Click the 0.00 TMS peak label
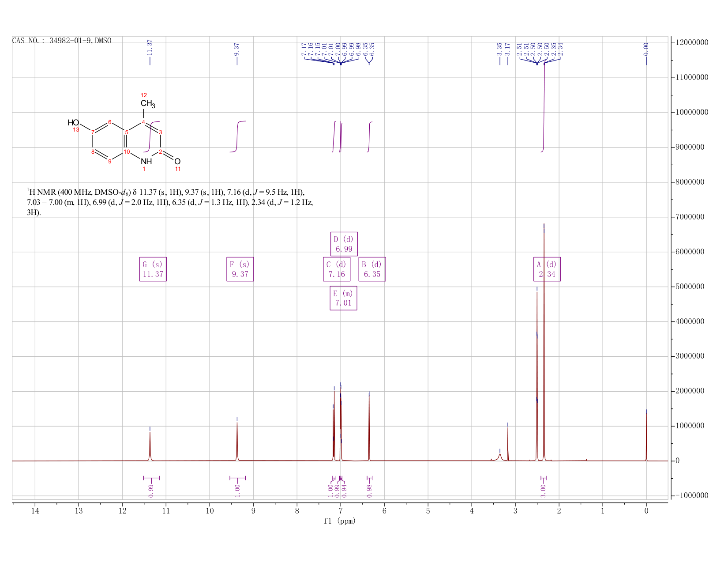728x563 pixels. click(646, 49)
